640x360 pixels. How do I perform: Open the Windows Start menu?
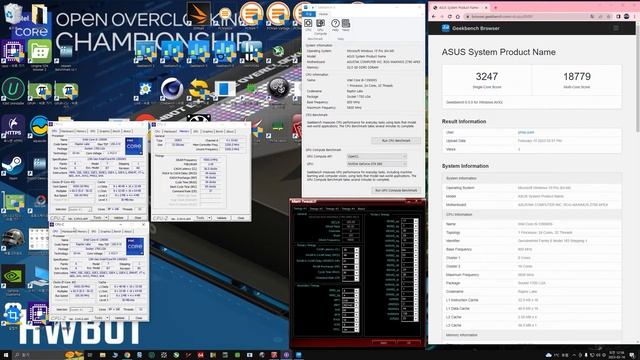click(x=6, y=355)
